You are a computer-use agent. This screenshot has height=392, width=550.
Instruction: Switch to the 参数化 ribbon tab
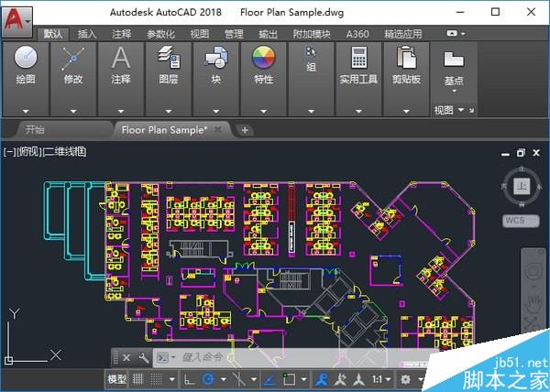click(x=160, y=34)
